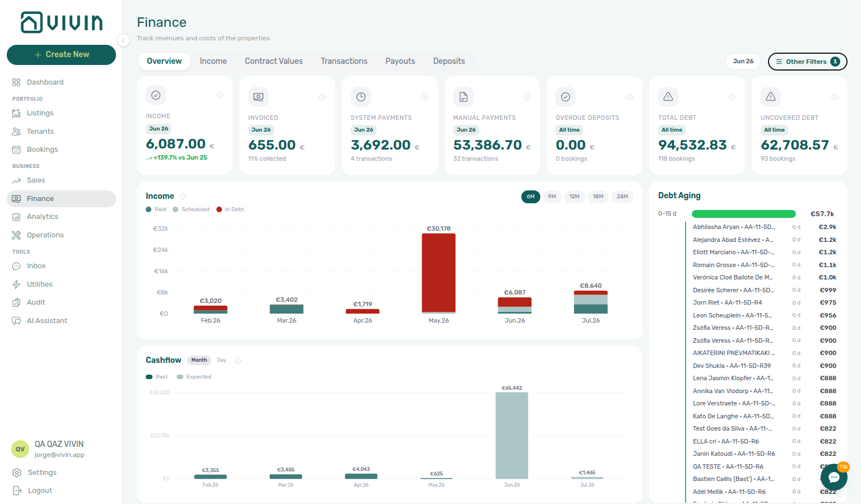This screenshot has width=861, height=504.
Task: Select the 18M income range
Action: click(x=598, y=197)
